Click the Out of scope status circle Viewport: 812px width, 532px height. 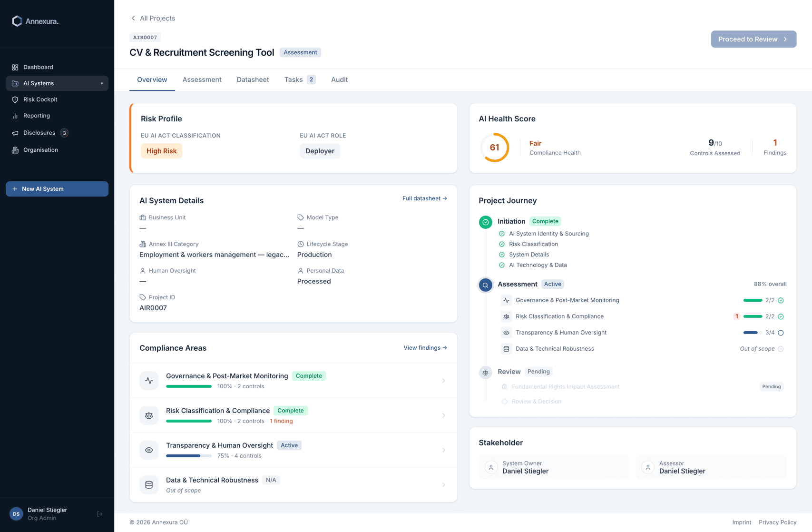pos(781,349)
